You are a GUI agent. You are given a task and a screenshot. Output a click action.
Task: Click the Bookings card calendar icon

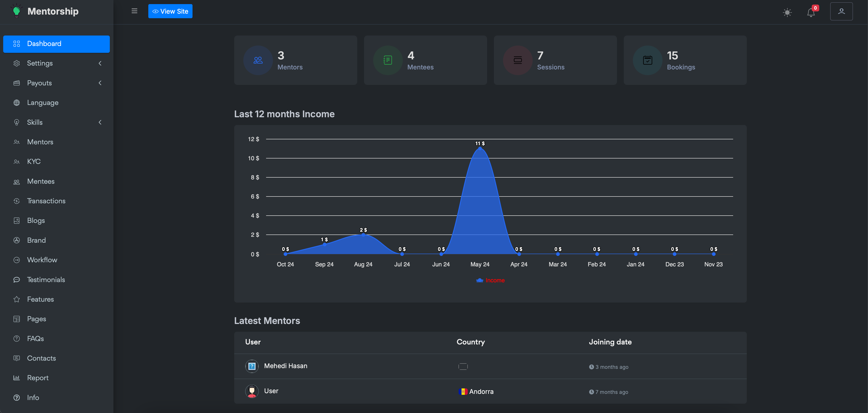tap(647, 60)
